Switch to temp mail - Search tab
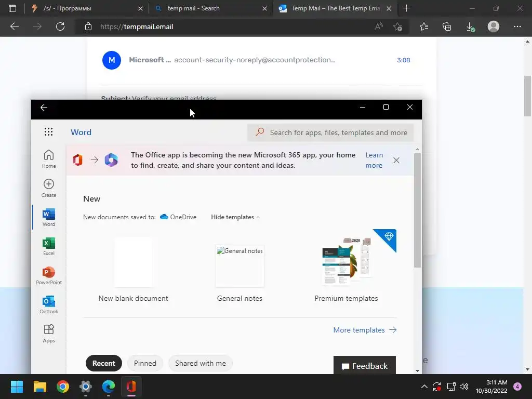 (x=210, y=8)
